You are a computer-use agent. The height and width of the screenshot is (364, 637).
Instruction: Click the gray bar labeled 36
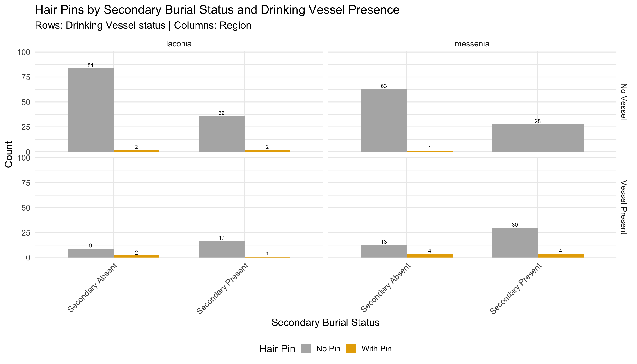click(222, 134)
